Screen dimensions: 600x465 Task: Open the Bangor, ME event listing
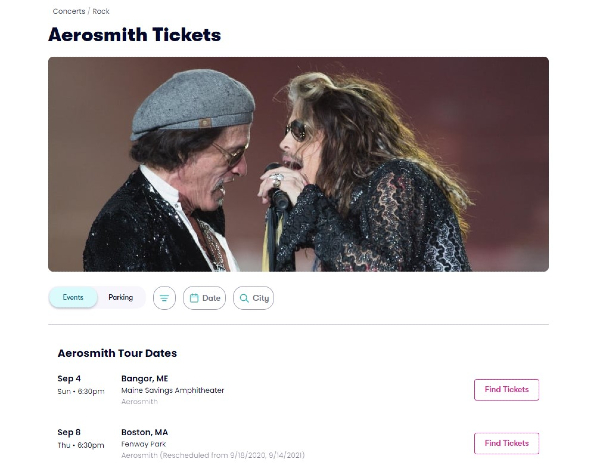pos(145,379)
